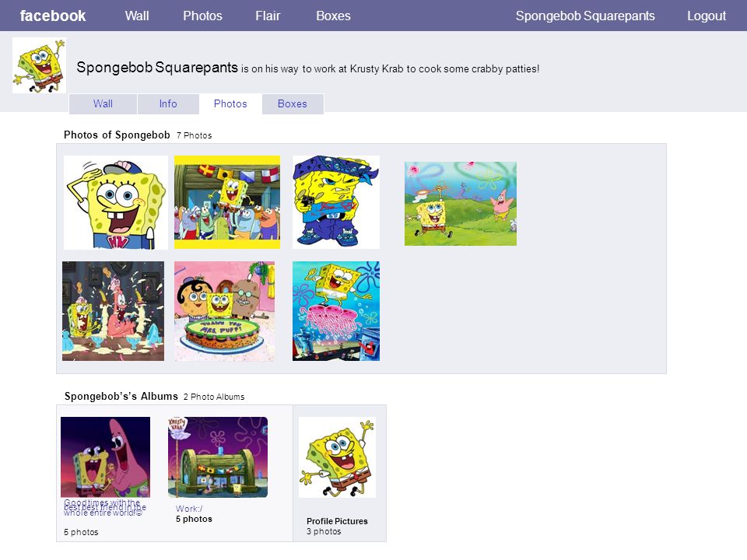This screenshot has width=747, height=560.
Task: Click the Logout link
Action: click(x=707, y=16)
